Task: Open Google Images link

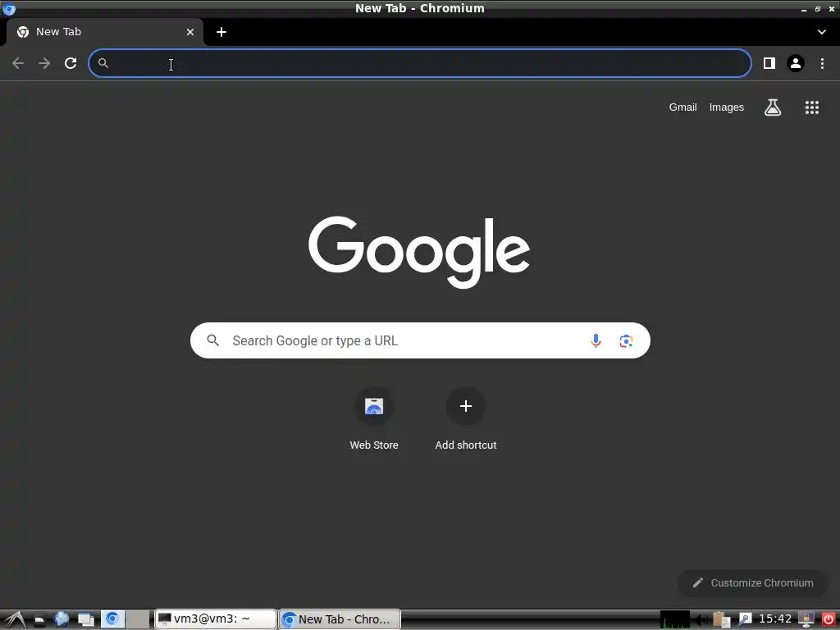Action: coord(727,107)
